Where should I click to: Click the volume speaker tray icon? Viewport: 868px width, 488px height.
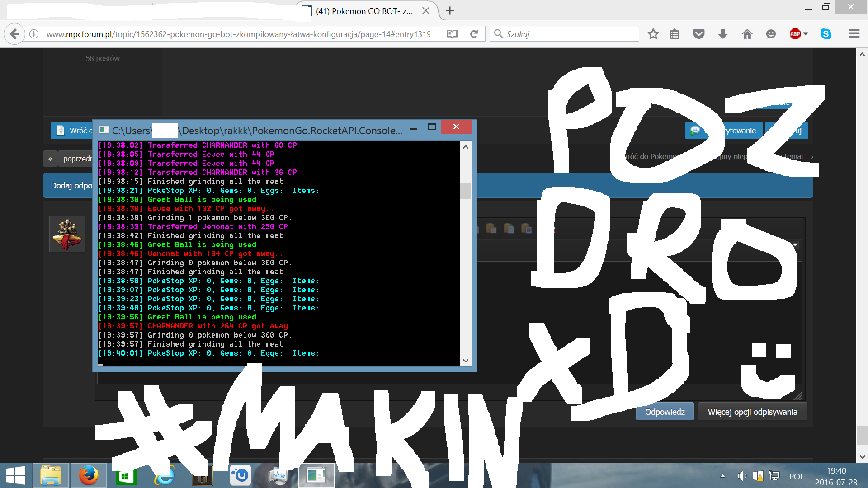[741, 476]
